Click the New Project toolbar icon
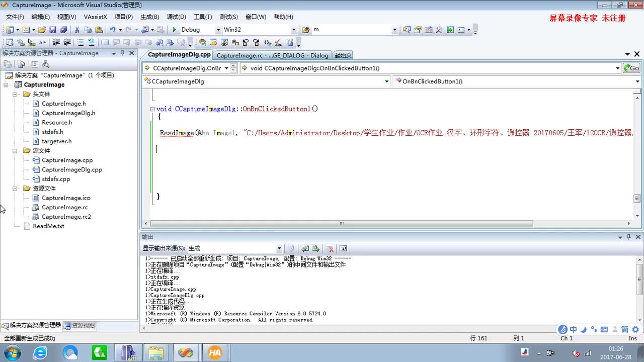644x362 pixels. (9, 30)
